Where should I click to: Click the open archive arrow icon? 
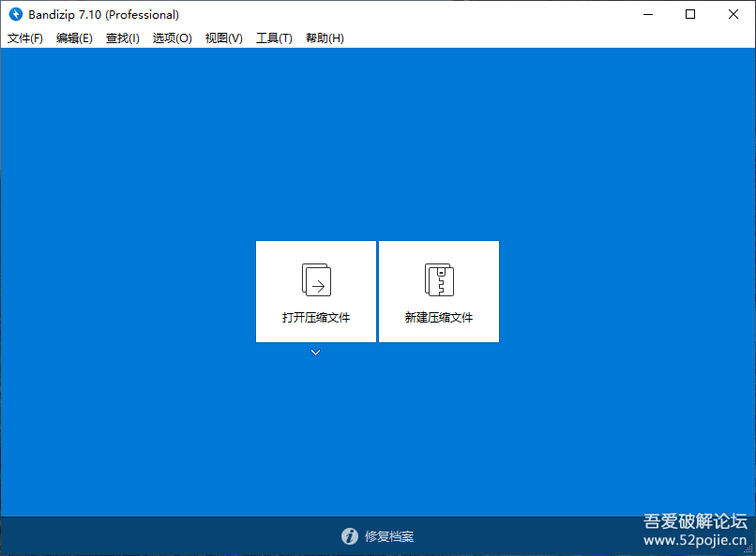[316, 279]
